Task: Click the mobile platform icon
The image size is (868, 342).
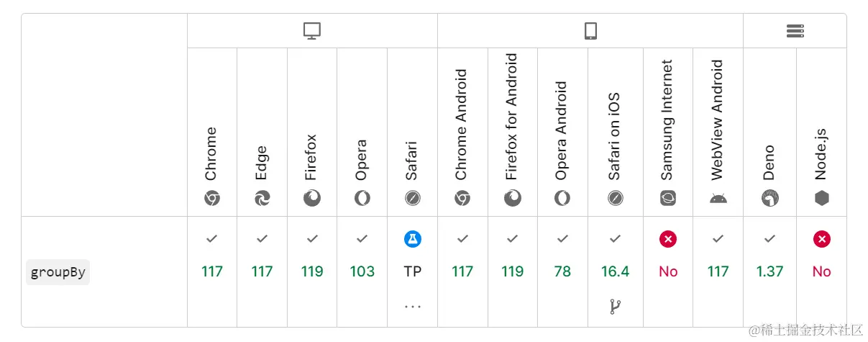Action: pos(590,31)
